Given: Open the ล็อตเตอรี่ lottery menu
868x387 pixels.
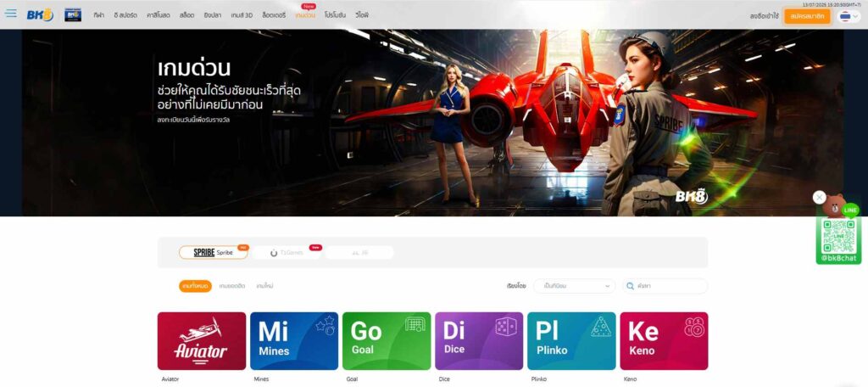Looking at the screenshot, I should [274, 15].
